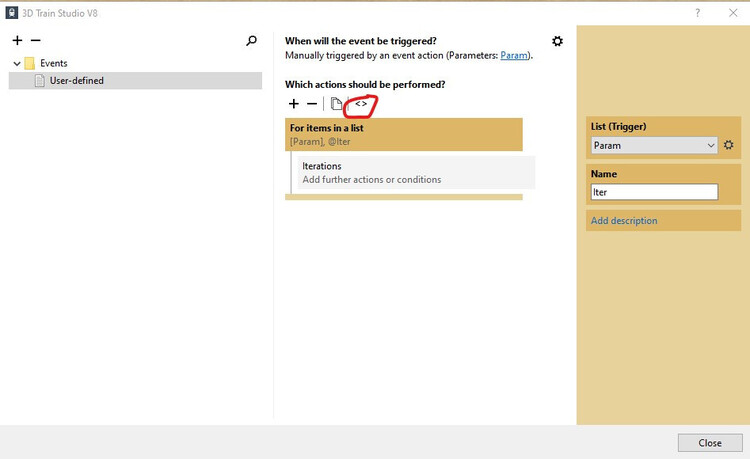Click the gear beside the Param dropdown
The width and height of the screenshot is (750, 459).
click(729, 145)
